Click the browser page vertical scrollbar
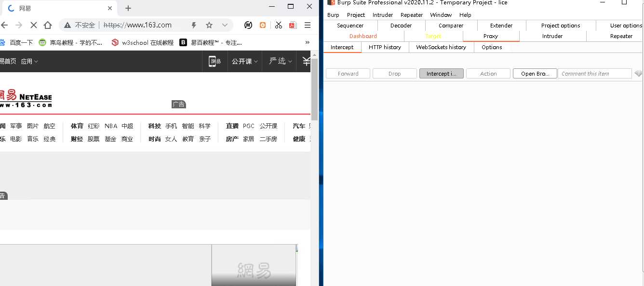644x286 pixels. (314, 89)
